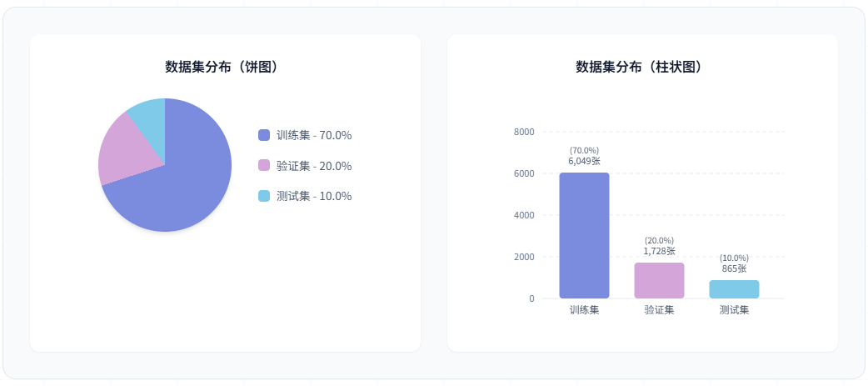This screenshot has height=386, width=868.
Task: Click the 865张 value label
Action: [x=734, y=268]
